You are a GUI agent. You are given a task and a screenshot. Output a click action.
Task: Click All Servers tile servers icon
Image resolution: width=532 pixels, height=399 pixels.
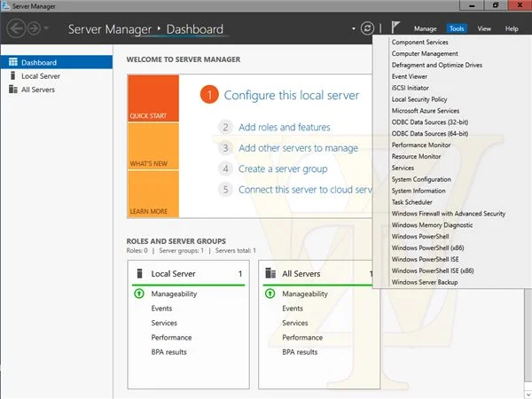[x=270, y=273]
